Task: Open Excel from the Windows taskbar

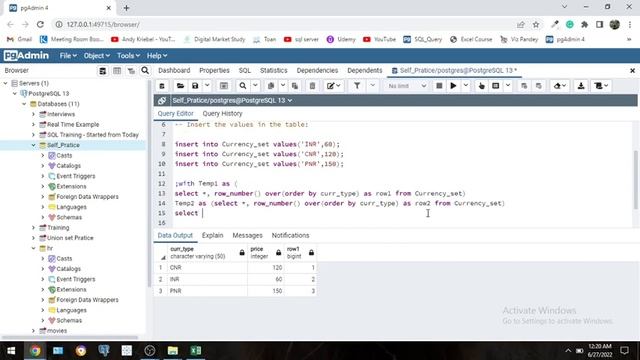Action: pos(196,351)
